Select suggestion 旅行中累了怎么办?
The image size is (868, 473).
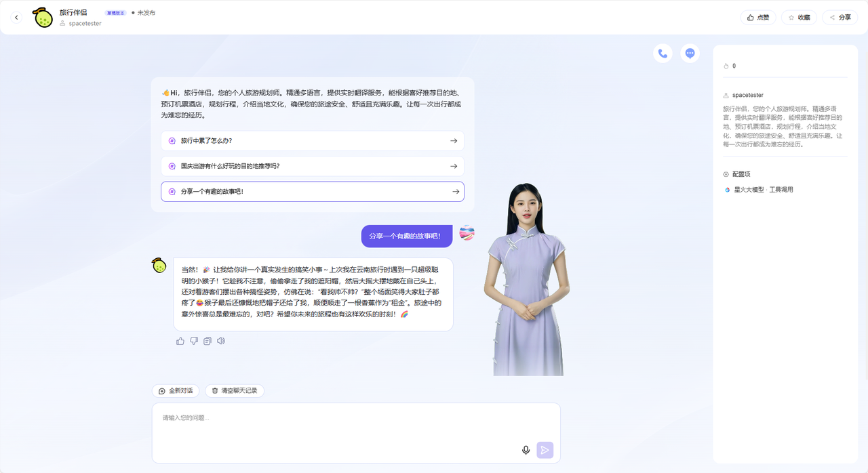click(312, 141)
